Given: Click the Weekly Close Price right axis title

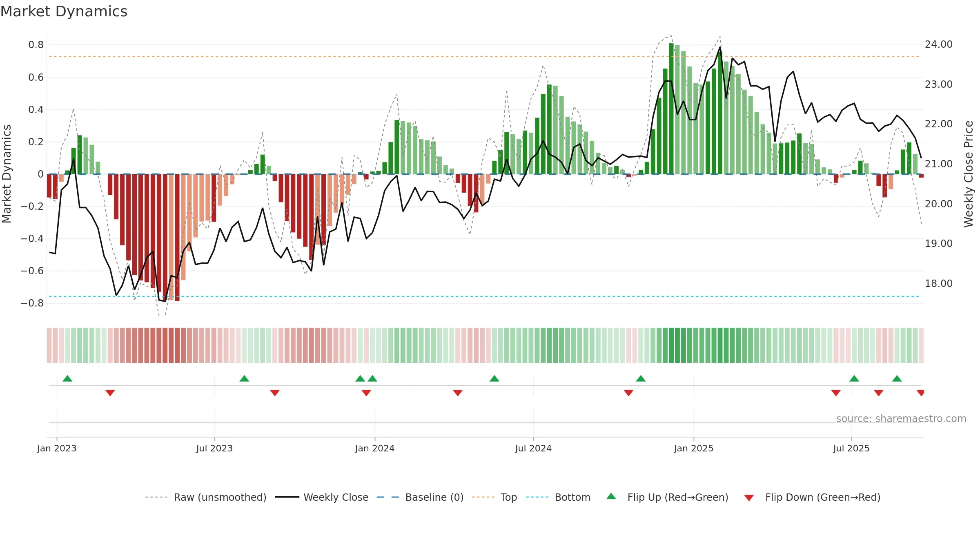Looking at the screenshot, I should pyautogui.click(x=969, y=174).
